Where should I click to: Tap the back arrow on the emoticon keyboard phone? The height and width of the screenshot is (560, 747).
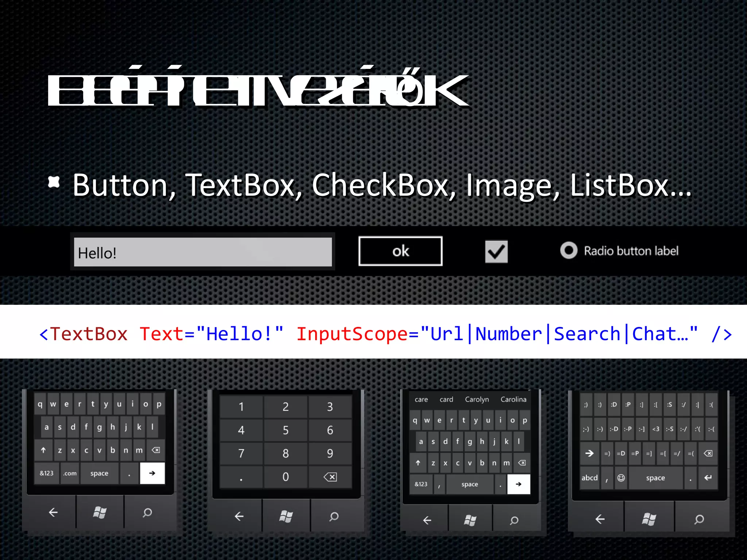(x=600, y=519)
